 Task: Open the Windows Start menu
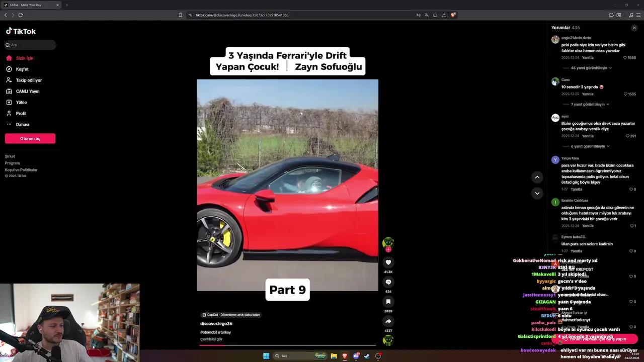tap(266, 356)
